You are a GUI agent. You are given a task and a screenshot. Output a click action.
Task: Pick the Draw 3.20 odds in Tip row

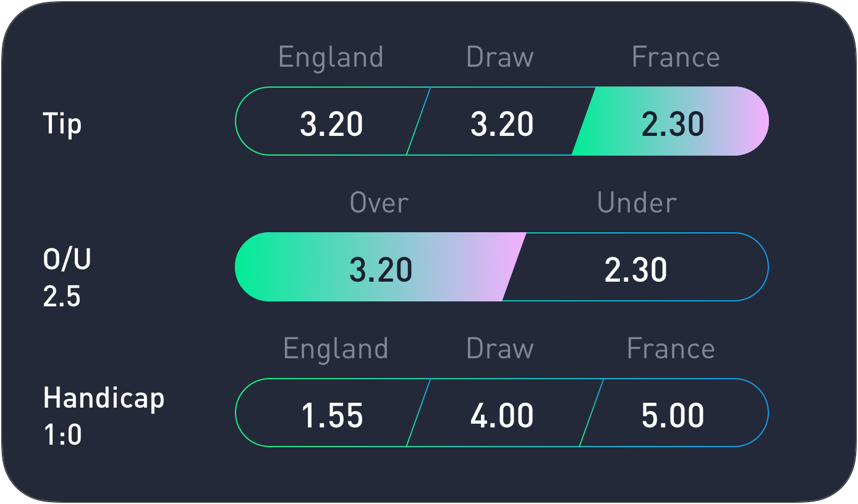501,123
